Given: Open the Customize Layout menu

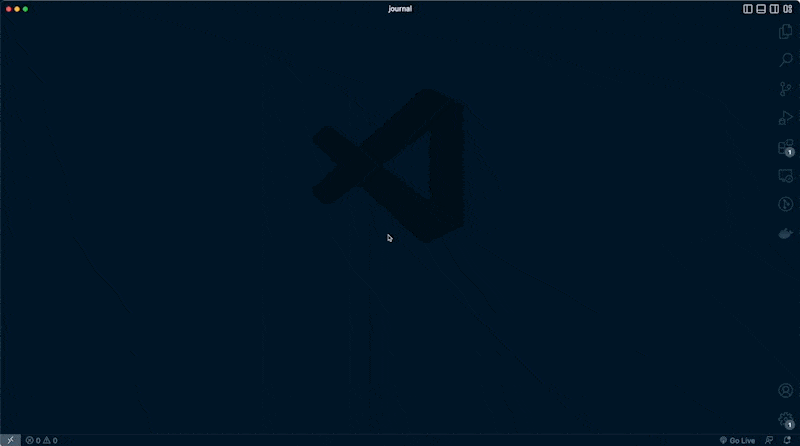Looking at the screenshot, I should [x=787, y=9].
